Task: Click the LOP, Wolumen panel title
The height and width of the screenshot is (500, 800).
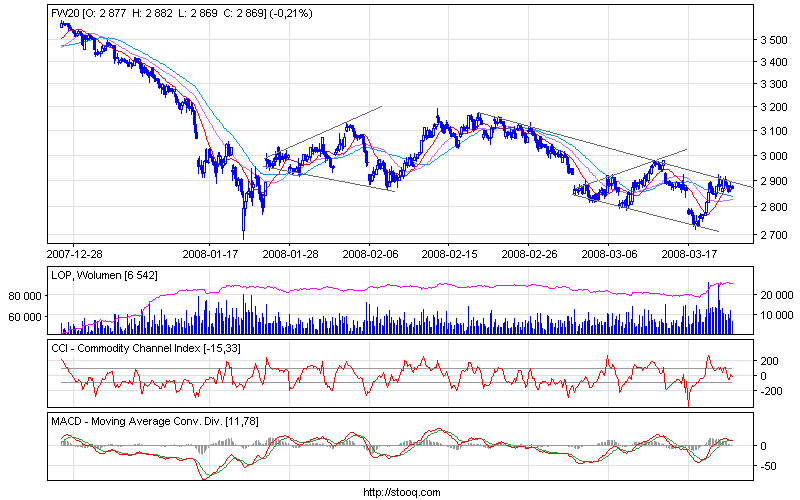Action: pos(104,276)
